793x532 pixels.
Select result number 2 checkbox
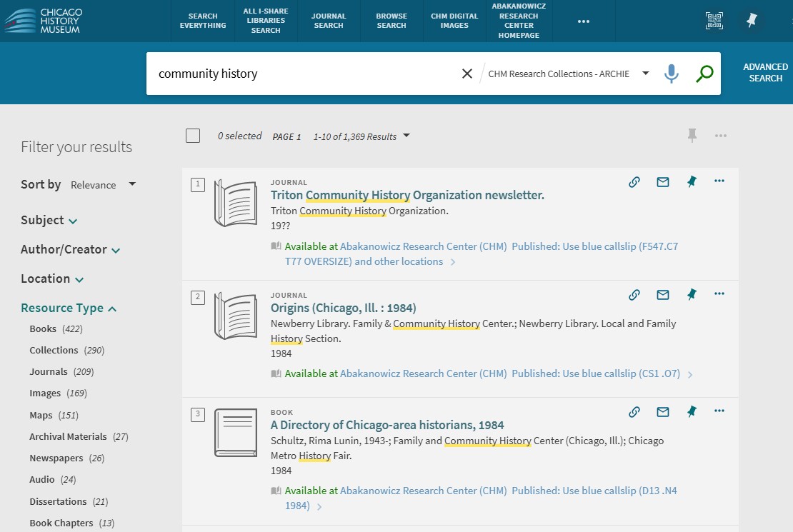pos(198,297)
